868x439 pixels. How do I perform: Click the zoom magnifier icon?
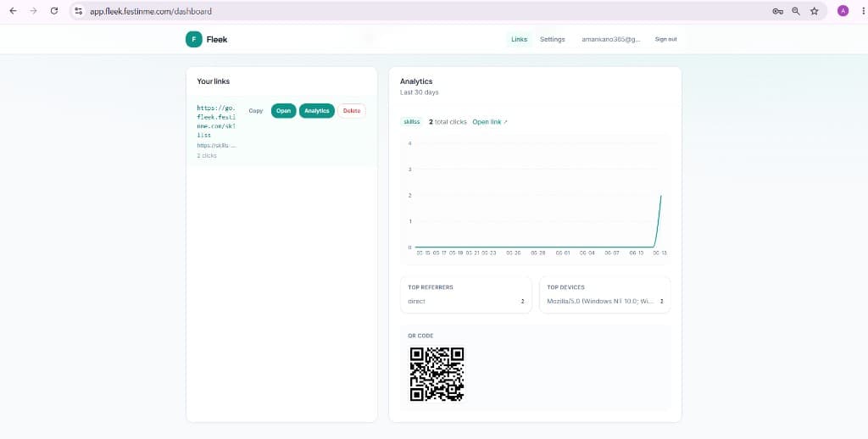(796, 11)
